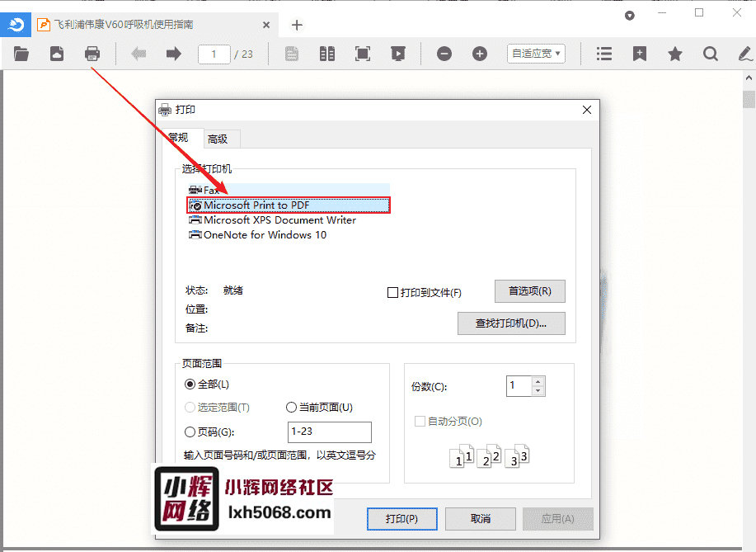This screenshot has height=552, width=756.
Task: Click the page number input field
Action: pos(214,54)
